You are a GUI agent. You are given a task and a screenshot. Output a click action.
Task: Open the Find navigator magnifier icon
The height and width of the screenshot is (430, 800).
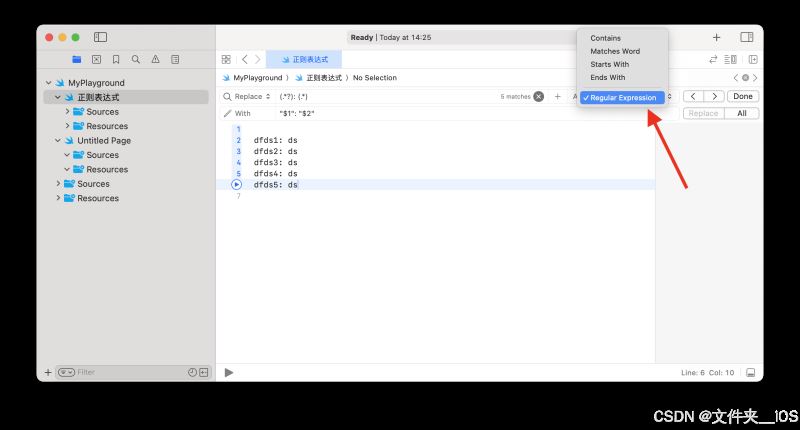pyautogui.click(x=136, y=60)
